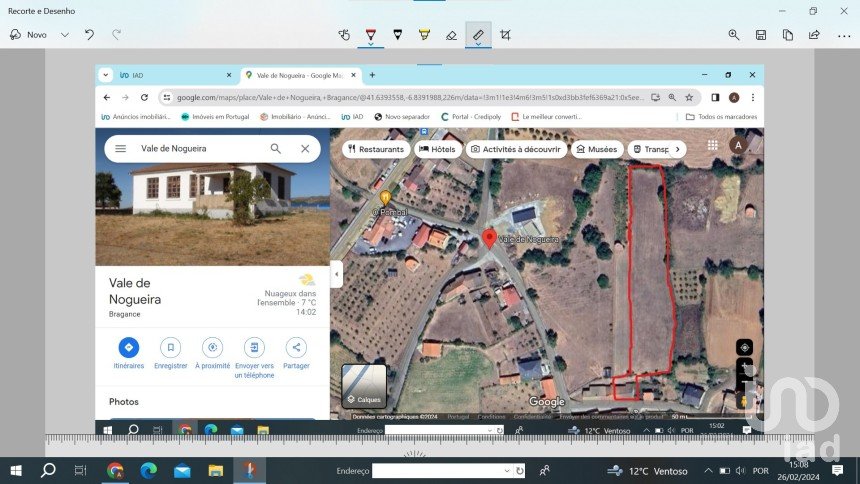This screenshot has width=860, height=484.
Task: Toggle the ruler tool
Action: tap(478, 35)
